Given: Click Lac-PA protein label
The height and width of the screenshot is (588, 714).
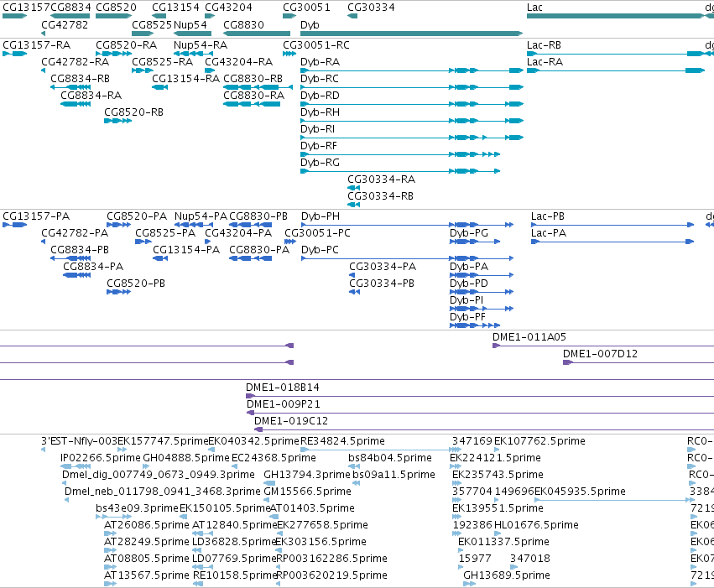Looking at the screenshot, I should [549, 233].
